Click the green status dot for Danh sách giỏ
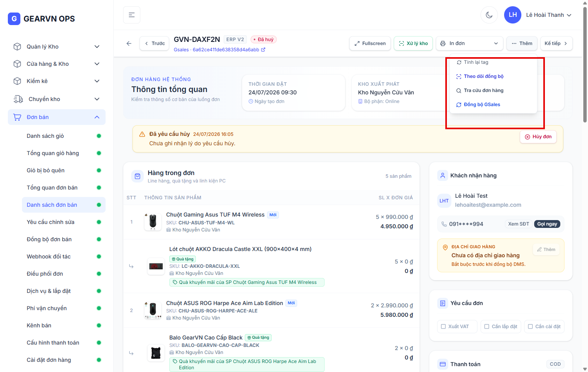588x372 pixels. click(99, 136)
